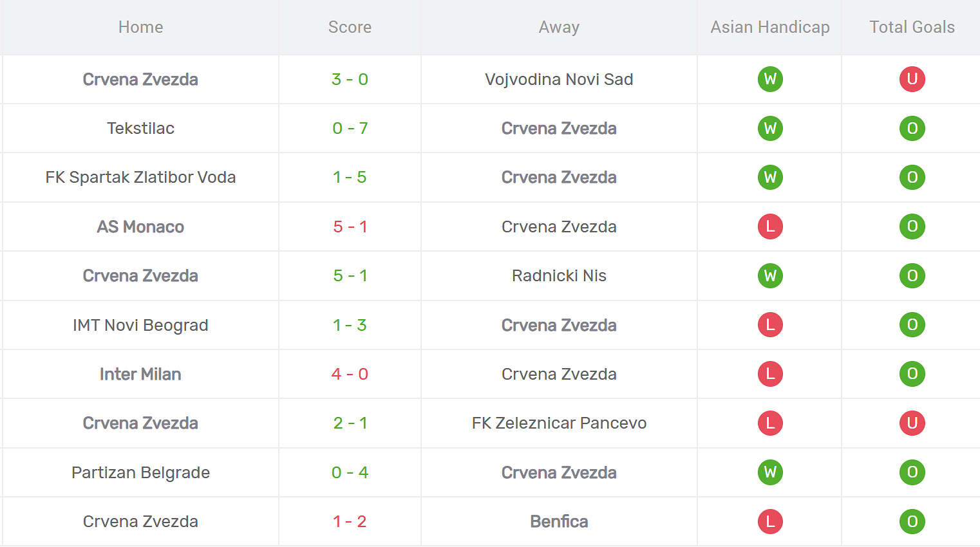The image size is (980, 547).
Task: Click the W handicap badge in Partizan Belgrade row
Action: click(770, 472)
